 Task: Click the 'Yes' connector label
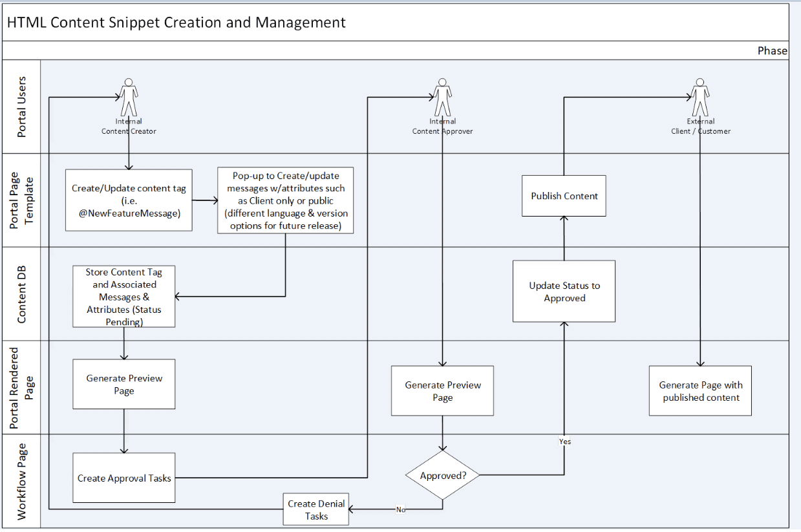(565, 442)
